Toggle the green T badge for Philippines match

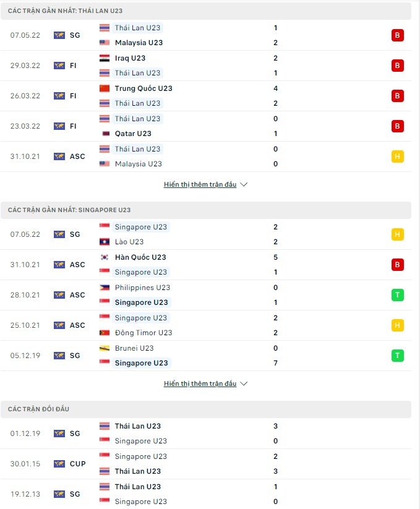(398, 295)
